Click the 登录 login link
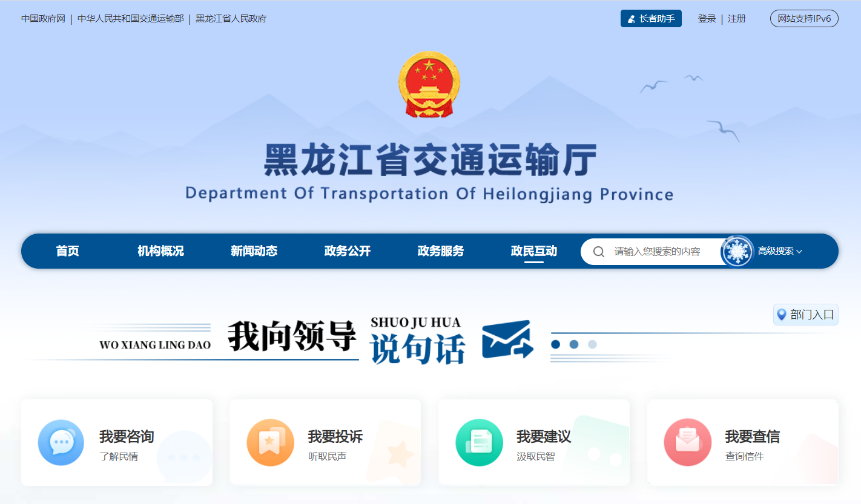Image resolution: width=861 pixels, height=504 pixels. click(x=707, y=19)
